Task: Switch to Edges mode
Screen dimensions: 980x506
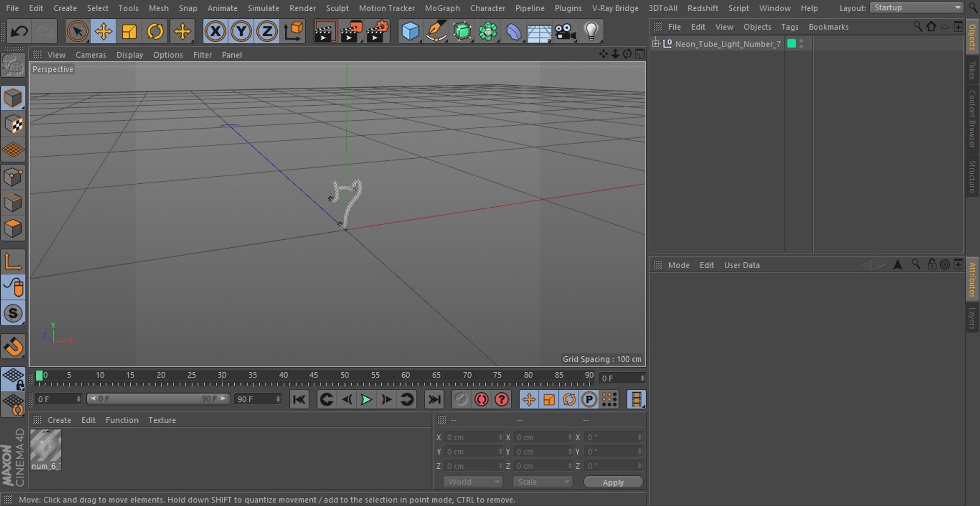Action: (13, 203)
